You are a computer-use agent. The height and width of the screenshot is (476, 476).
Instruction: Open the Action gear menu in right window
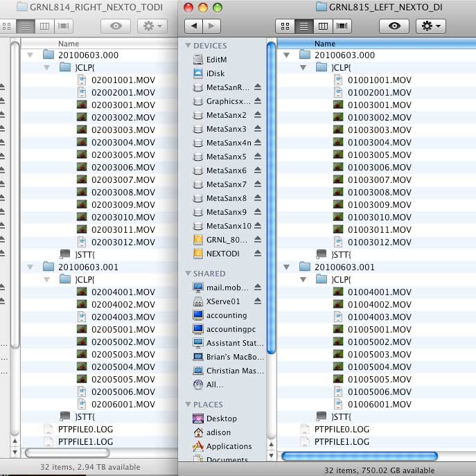pyautogui.click(x=430, y=26)
